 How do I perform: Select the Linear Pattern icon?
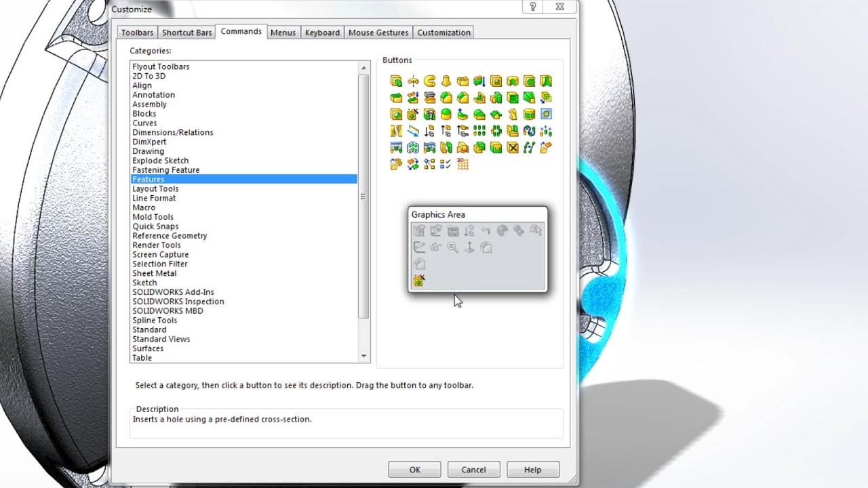(x=479, y=130)
